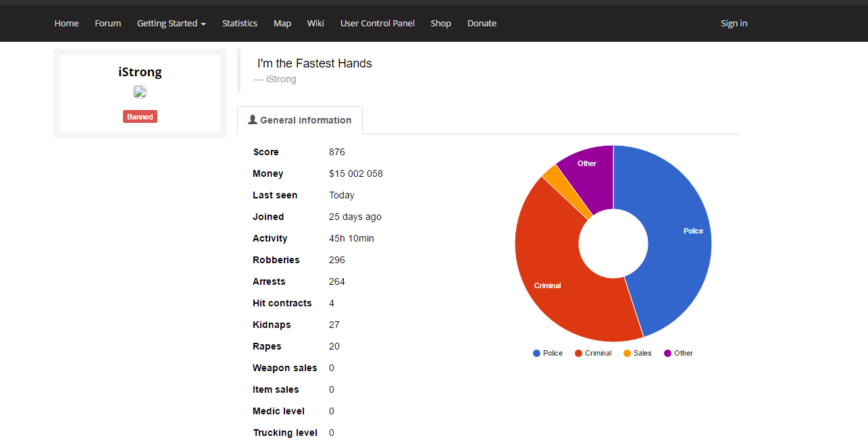Open the Home page in navbar
The image size is (868, 440).
coord(66,23)
